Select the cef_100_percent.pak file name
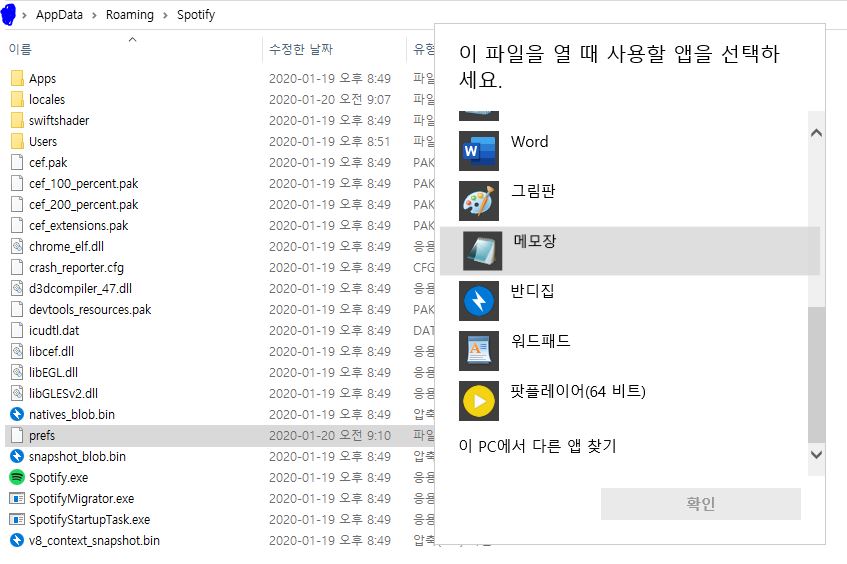Screen dimensions: 847x564 [x=84, y=184]
